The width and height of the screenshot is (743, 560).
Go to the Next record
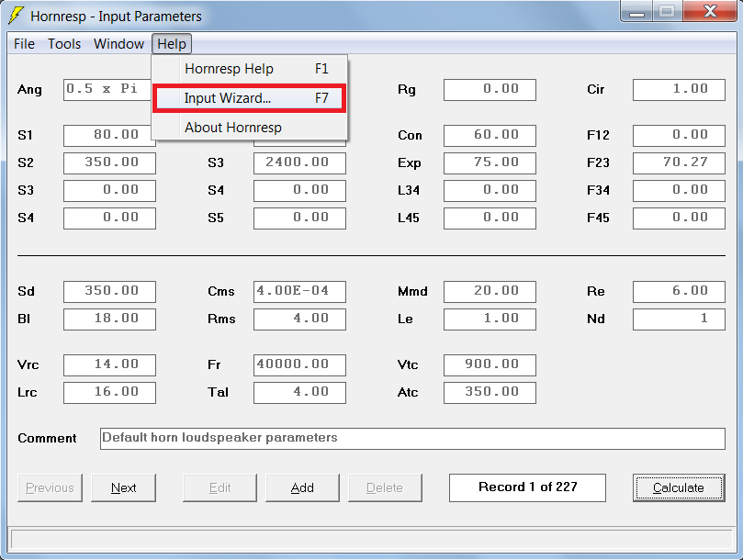coord(123,487)
